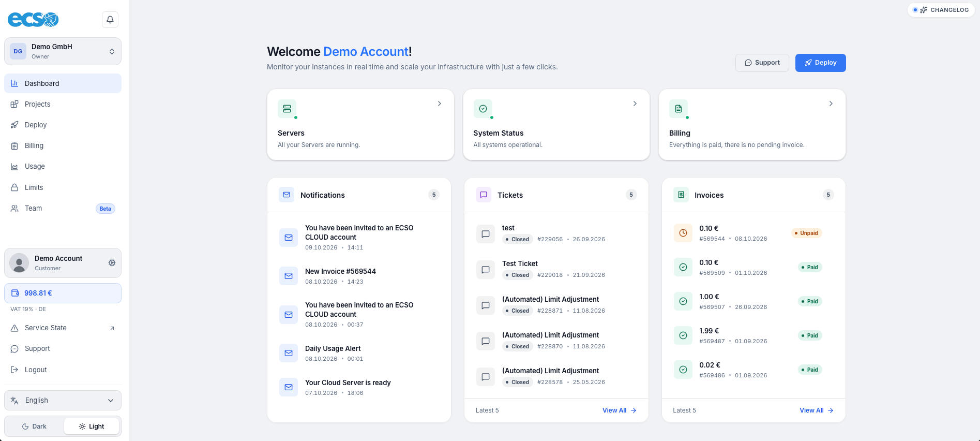The height and width of the screenshot is (441, 980).
Task: Log out via sidebar Logout
Action: click(x=63, y=370)
